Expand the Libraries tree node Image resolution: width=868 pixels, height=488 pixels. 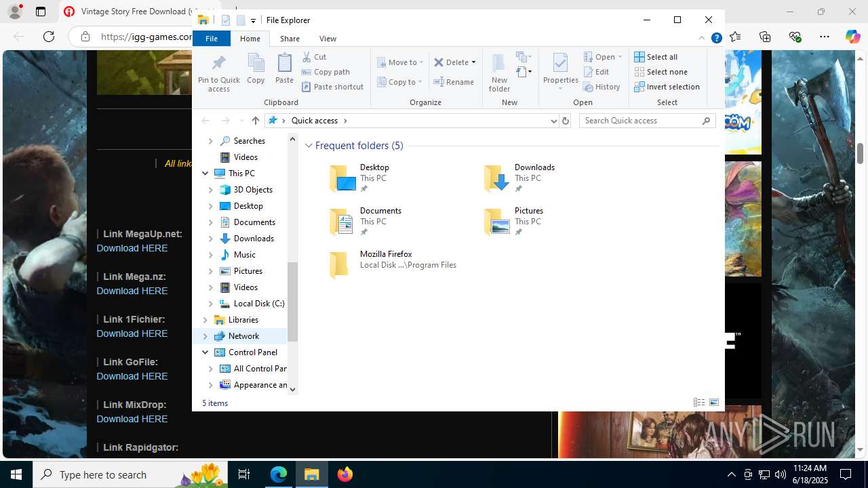205,320
